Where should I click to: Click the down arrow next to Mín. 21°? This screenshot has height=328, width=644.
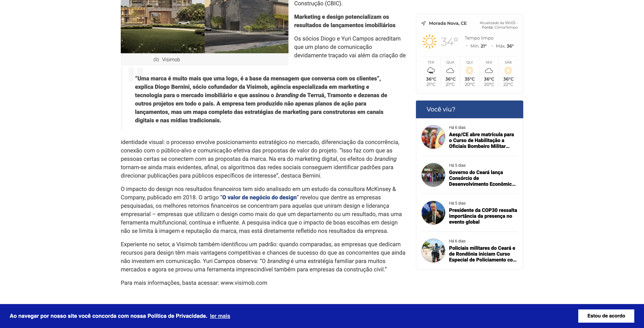pyautogui.click(x=467, y=46)
